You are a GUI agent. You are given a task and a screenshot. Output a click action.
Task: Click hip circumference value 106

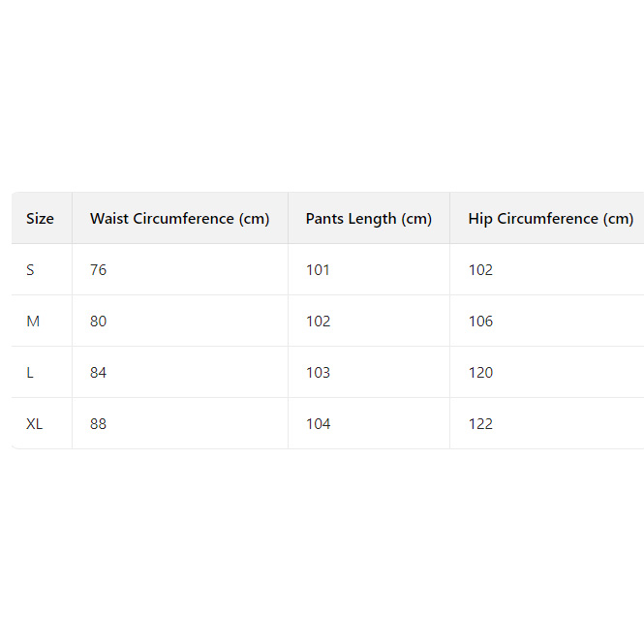480,322
